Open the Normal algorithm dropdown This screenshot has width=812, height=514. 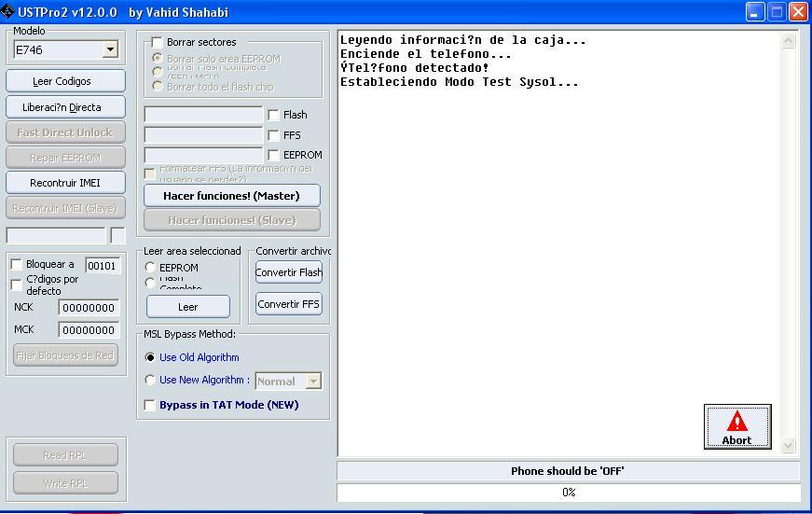point(313,382)
